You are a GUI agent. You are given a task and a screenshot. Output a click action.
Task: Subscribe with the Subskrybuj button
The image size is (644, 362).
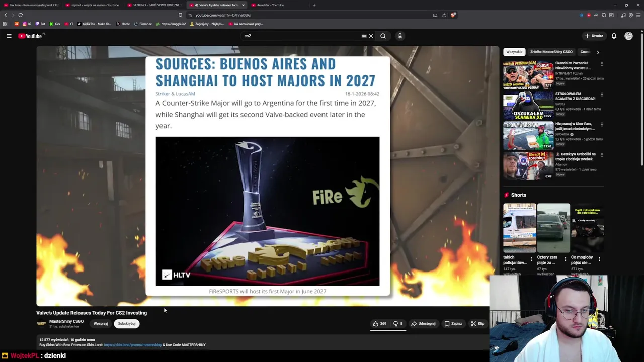point(127,324)
